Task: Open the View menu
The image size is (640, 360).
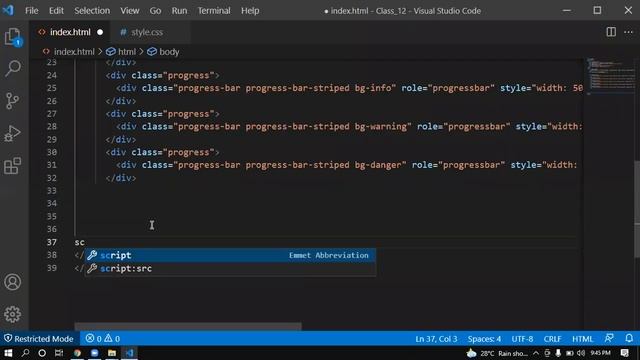Action: pos(129,11)
